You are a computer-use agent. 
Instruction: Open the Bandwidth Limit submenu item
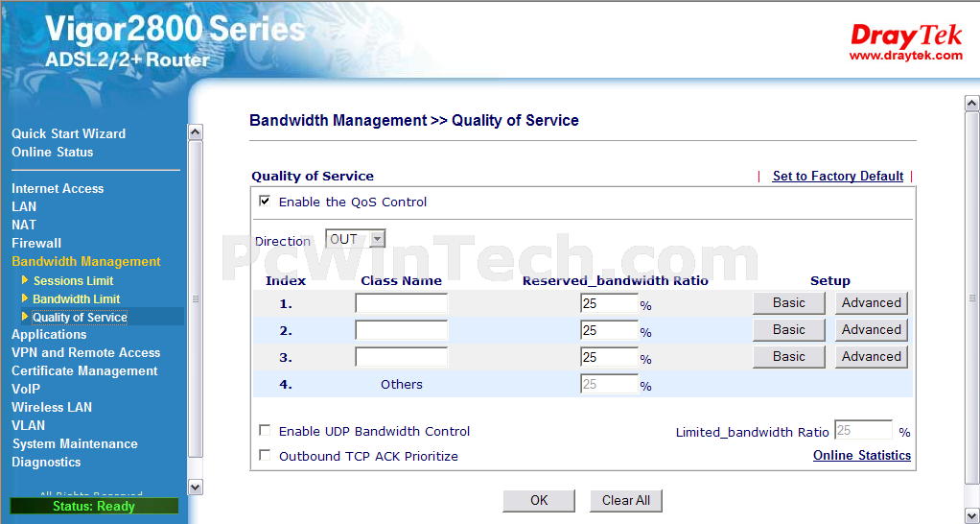[x=77, y=298]
